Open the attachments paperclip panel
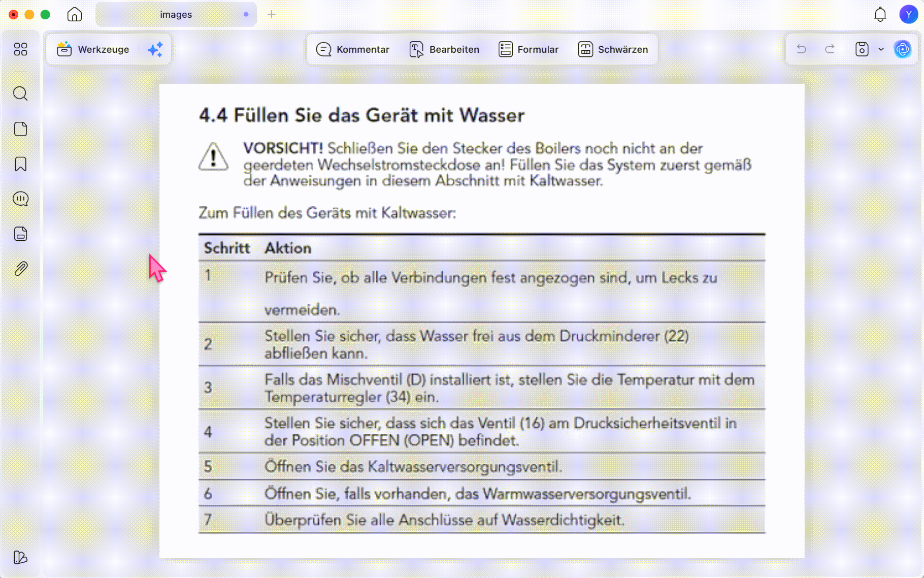 20,269
